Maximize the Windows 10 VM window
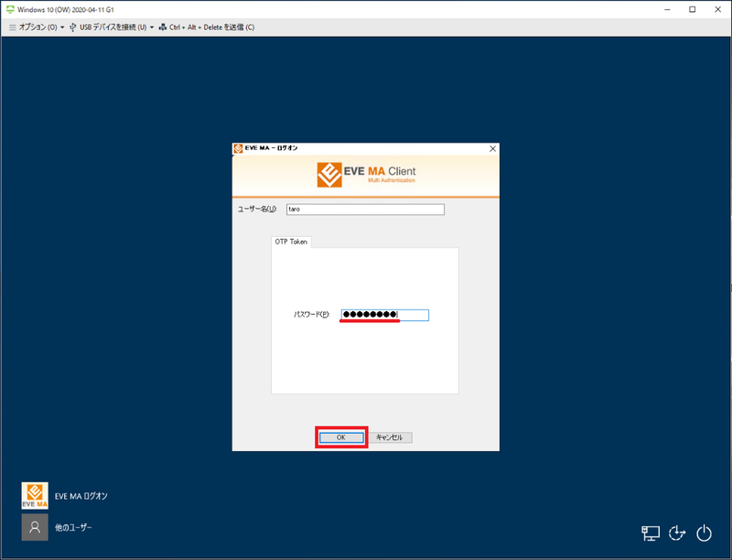732x560 pixels. click(693, 9)
